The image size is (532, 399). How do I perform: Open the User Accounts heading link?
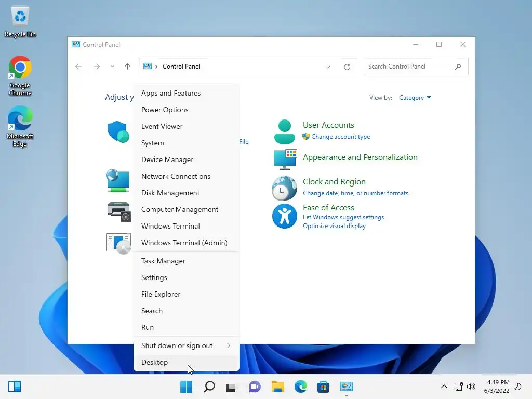328,125
